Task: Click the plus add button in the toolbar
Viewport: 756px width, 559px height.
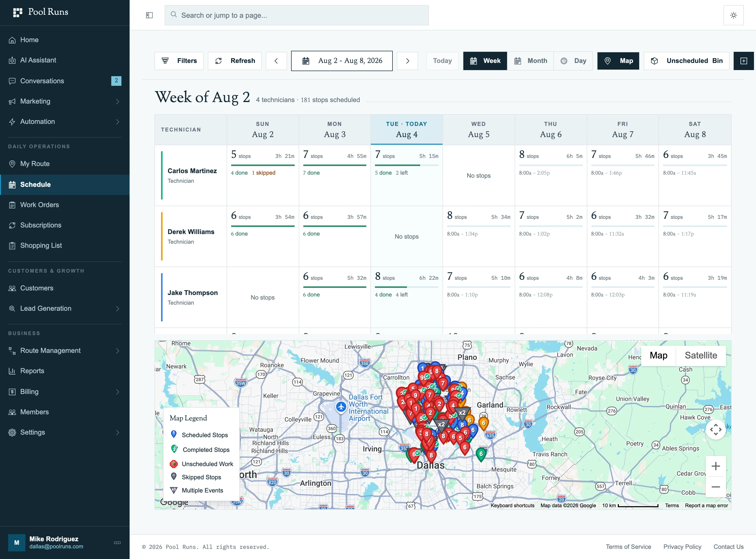Action: click(744, 61)
